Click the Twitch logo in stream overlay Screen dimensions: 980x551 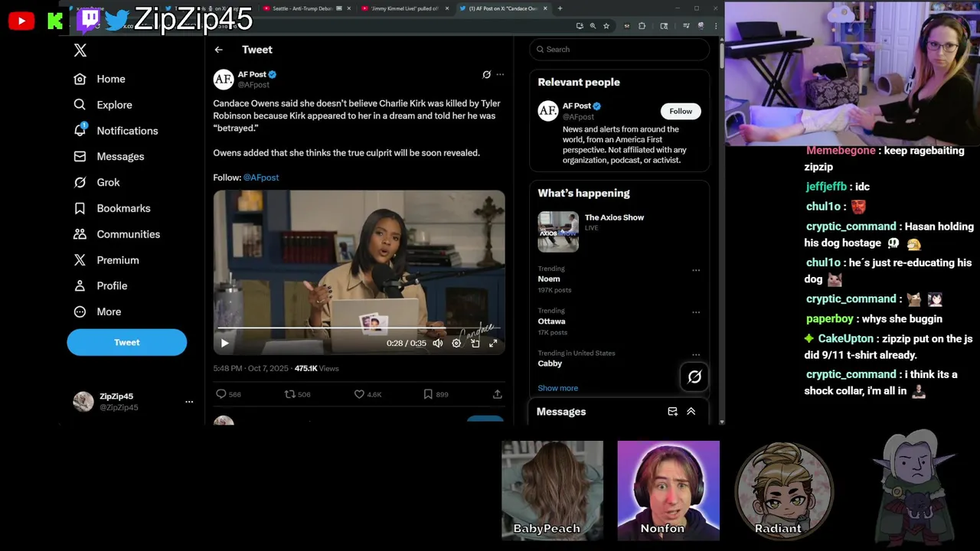pyautogui.click(x=89, y=19)
